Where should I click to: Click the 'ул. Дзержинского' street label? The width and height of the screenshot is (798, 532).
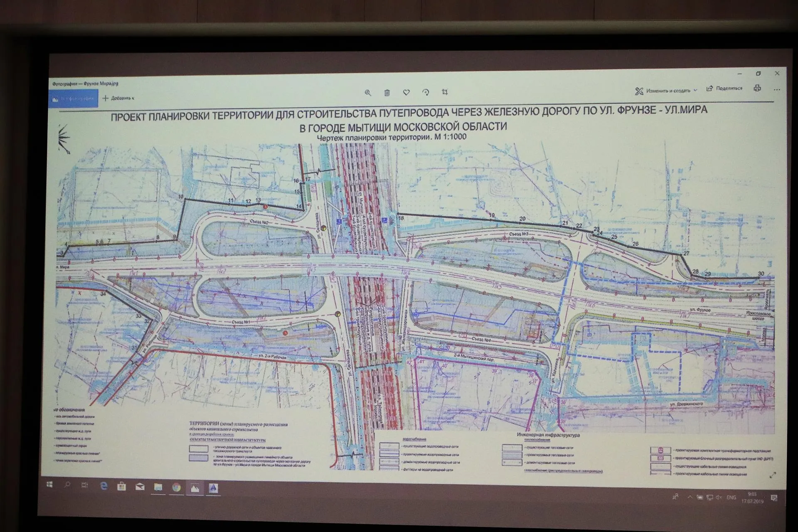coord(687,404)
